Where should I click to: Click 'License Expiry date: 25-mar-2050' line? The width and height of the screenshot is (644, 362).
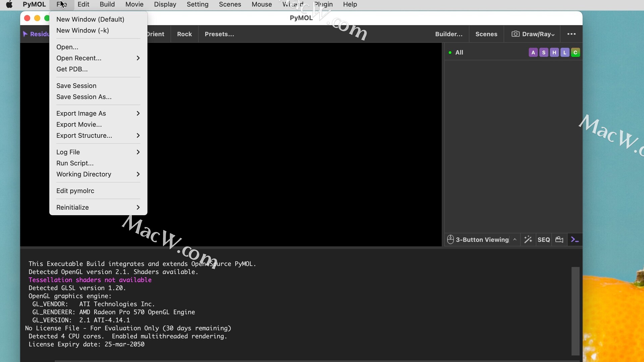pyautogui.click(x=87, y=344)
